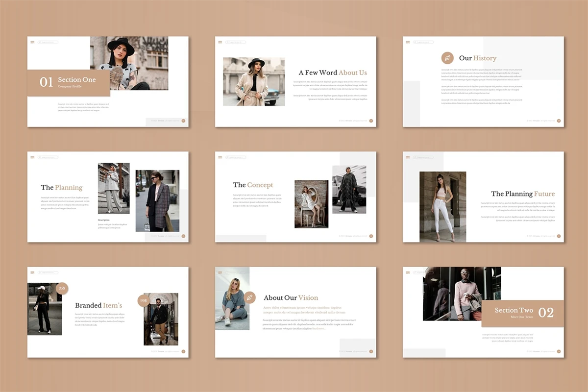Click the page number circle on Our History slide

[559, 121]
